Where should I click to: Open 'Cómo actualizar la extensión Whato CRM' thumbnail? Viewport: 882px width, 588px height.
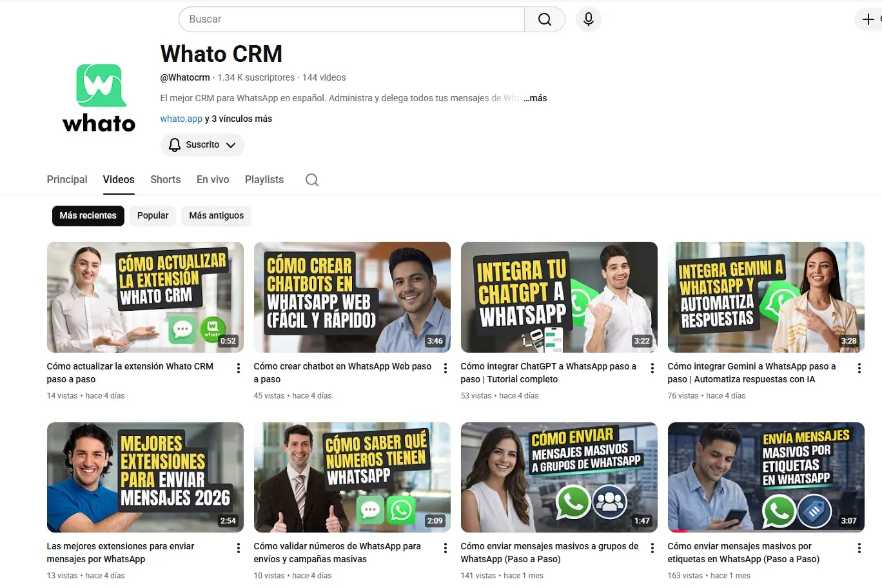145,297
